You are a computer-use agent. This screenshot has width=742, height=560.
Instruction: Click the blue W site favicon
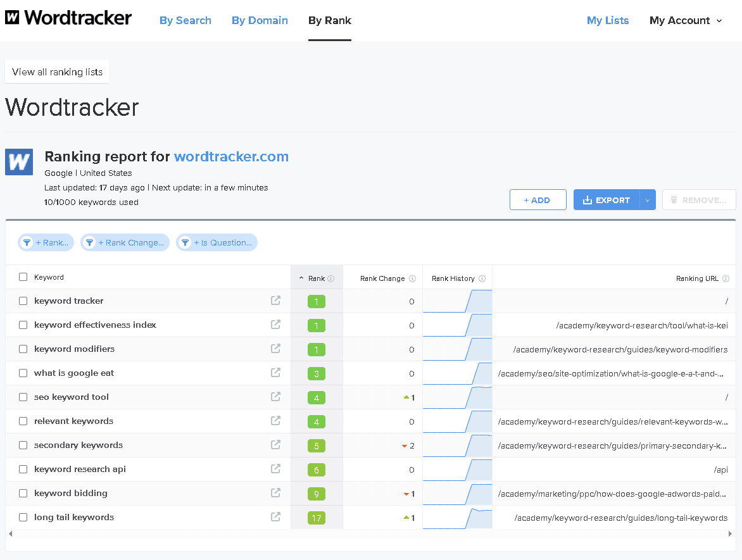(19, 162)
